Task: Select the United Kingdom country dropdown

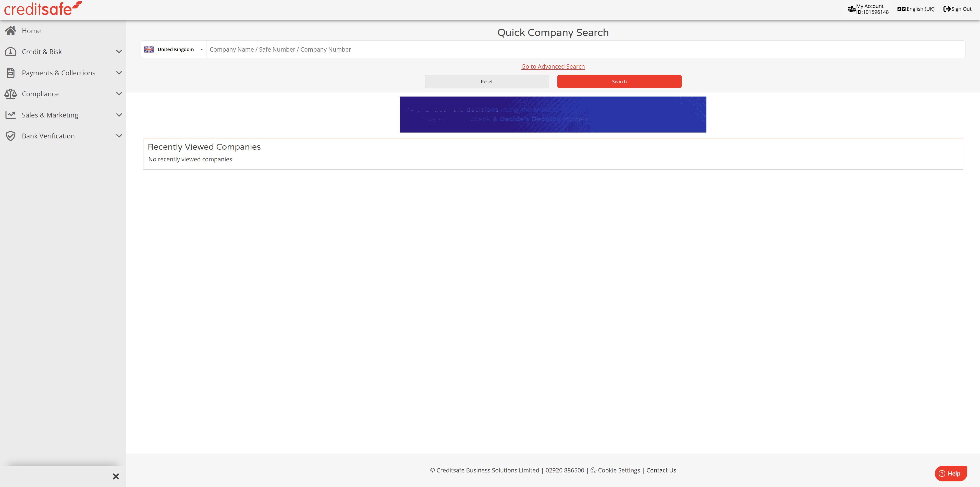Action: [174, 49]
